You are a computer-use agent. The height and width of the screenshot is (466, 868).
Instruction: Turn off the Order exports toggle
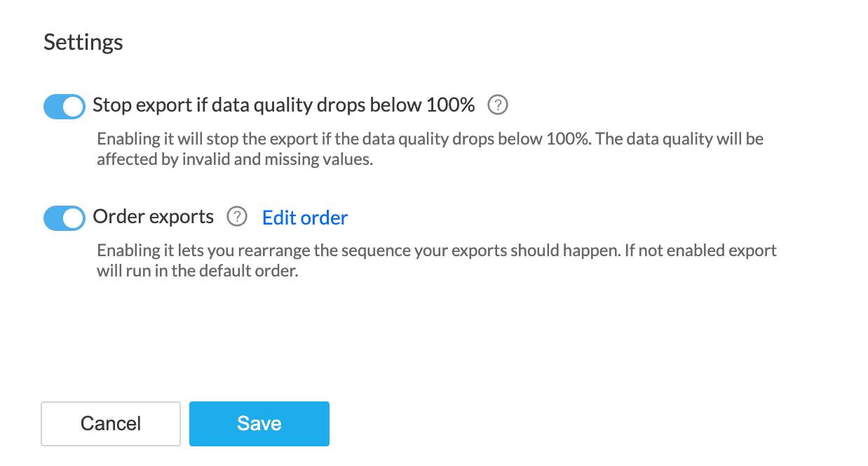pos(65,218)
